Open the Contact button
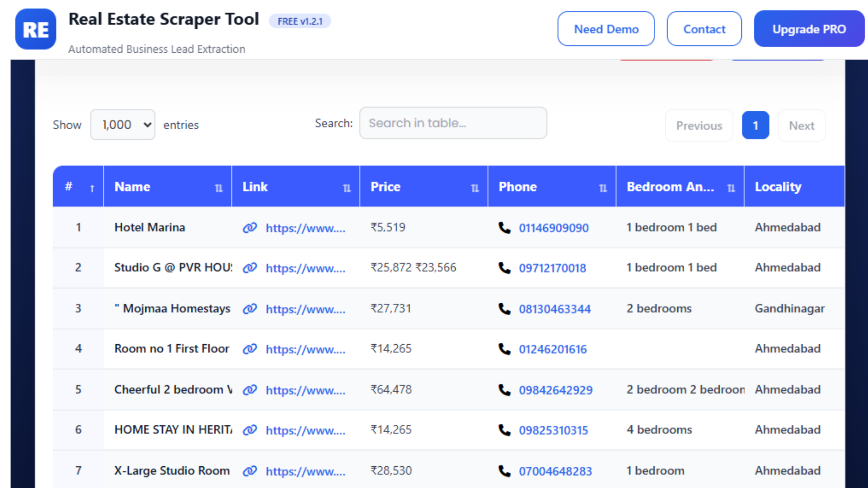This screenshot has height=488, width=868. (704, 29)
